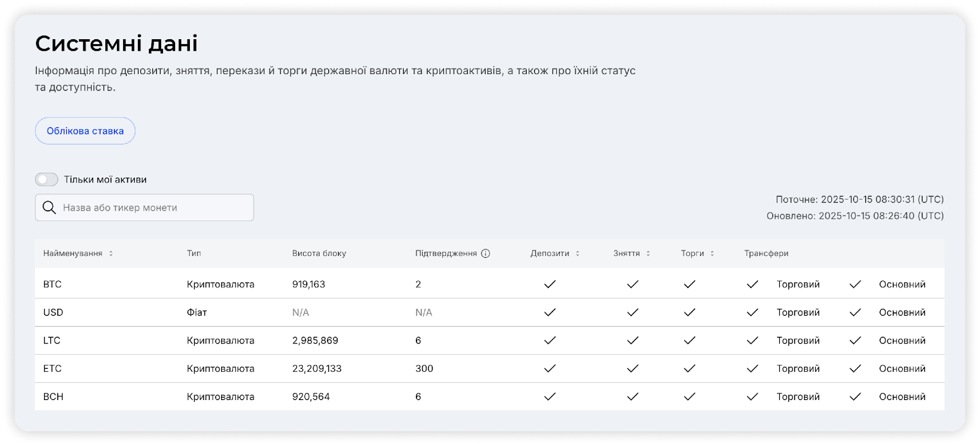Click the ETC Торговий transfer checkmark

753,369
